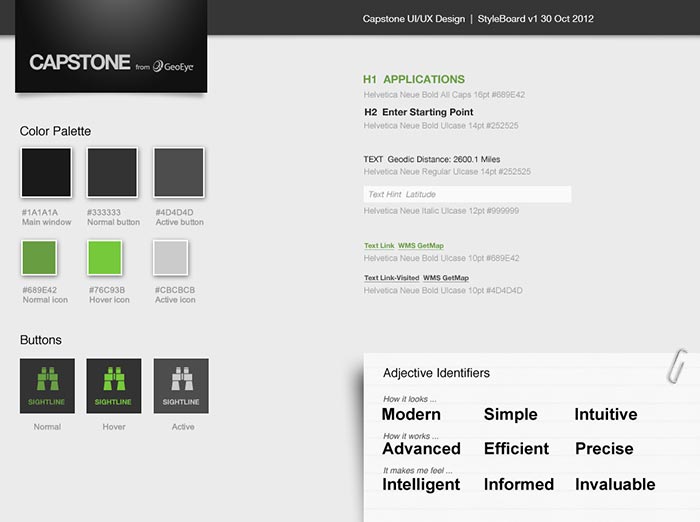Click the Normal label under first button
Image resolution: width=700 pixels, height=522 pixels.
click(47, 427)
